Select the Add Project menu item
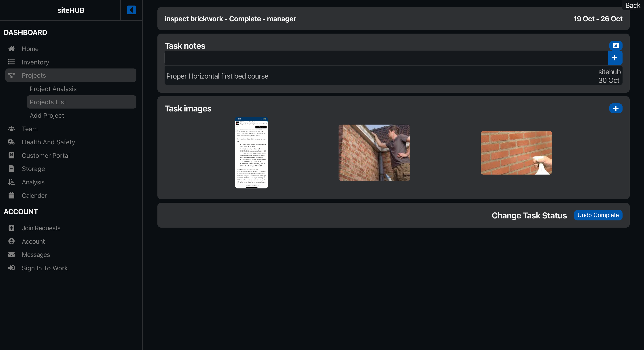This screenshot has height=350, width=644. click(x=47, y=115)
